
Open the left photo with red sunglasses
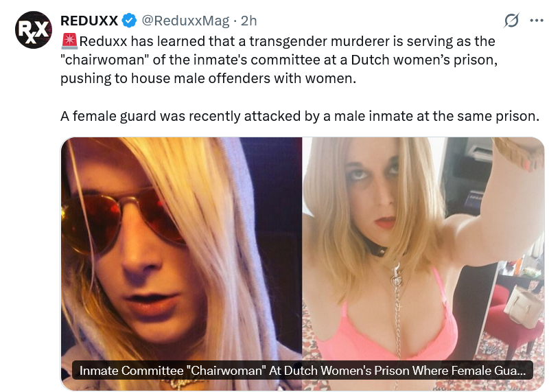[x=181, y=264]
